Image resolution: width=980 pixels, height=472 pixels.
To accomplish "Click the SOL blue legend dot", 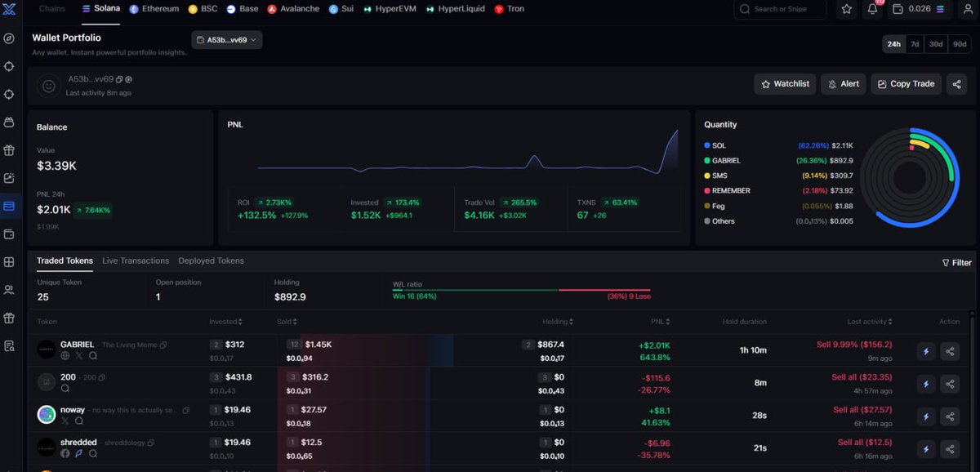I will [x=707, y=145].
